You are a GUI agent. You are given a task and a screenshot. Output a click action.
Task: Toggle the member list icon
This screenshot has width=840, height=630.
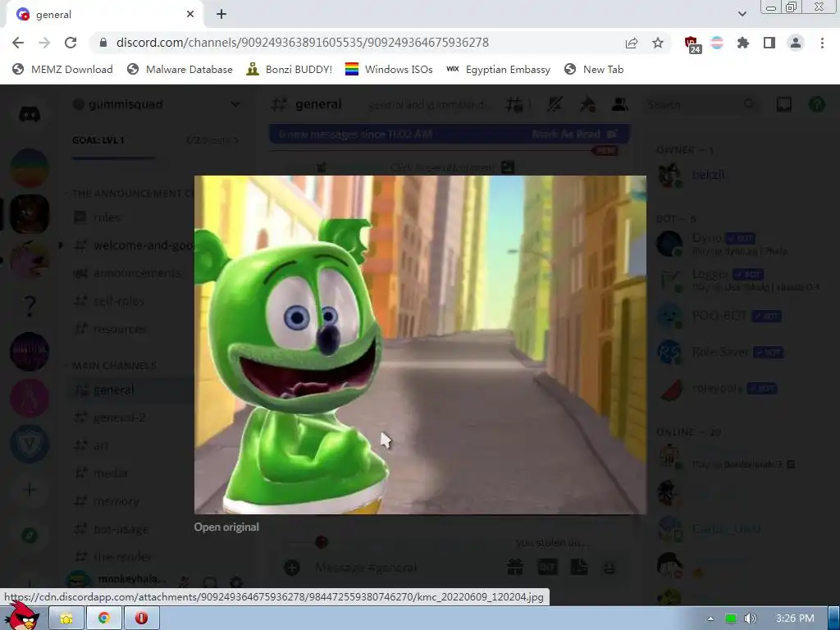[620, 104]
